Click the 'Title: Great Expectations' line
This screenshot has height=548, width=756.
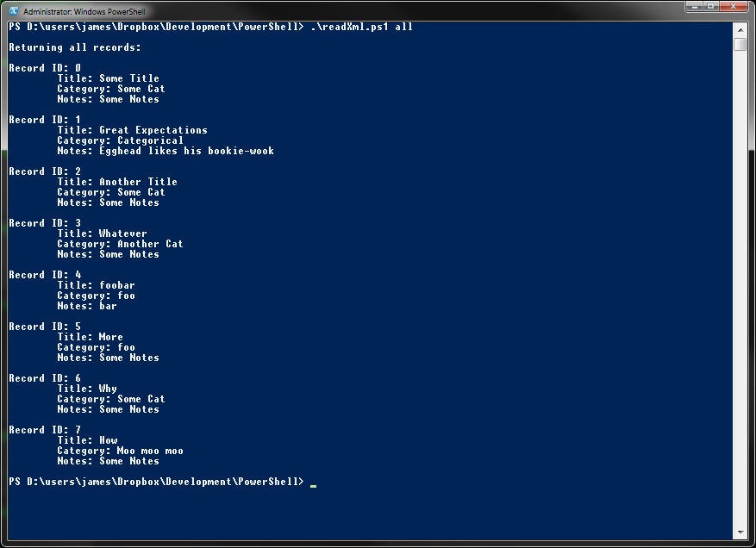pos(132,130)
